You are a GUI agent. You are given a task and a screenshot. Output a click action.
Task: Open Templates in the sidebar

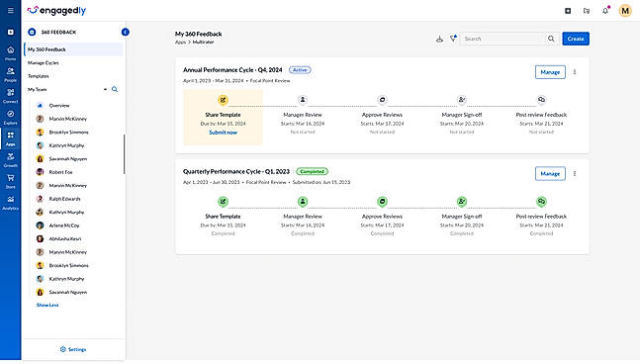(x=39, y=76)
